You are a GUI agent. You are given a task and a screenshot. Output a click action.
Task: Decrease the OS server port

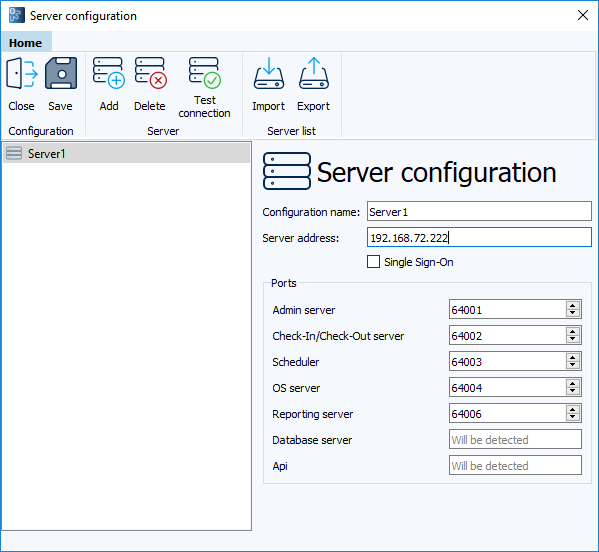pos(572,391)
